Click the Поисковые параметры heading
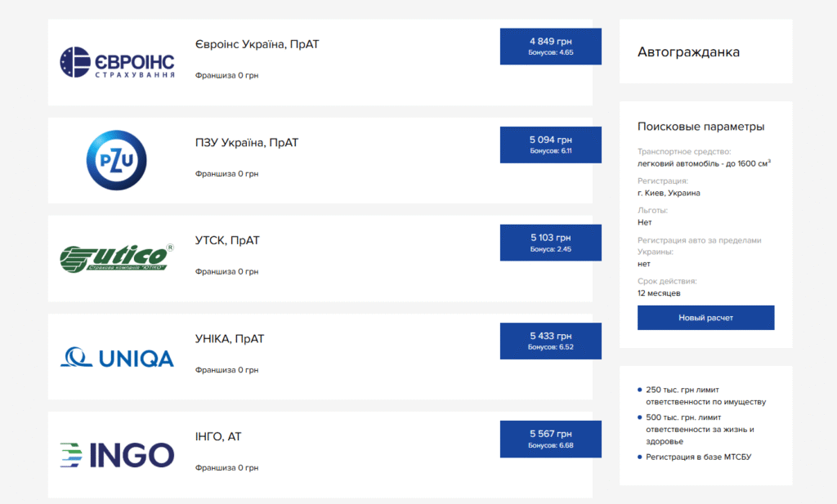This screenshot has width=837, height=504. 700,127
